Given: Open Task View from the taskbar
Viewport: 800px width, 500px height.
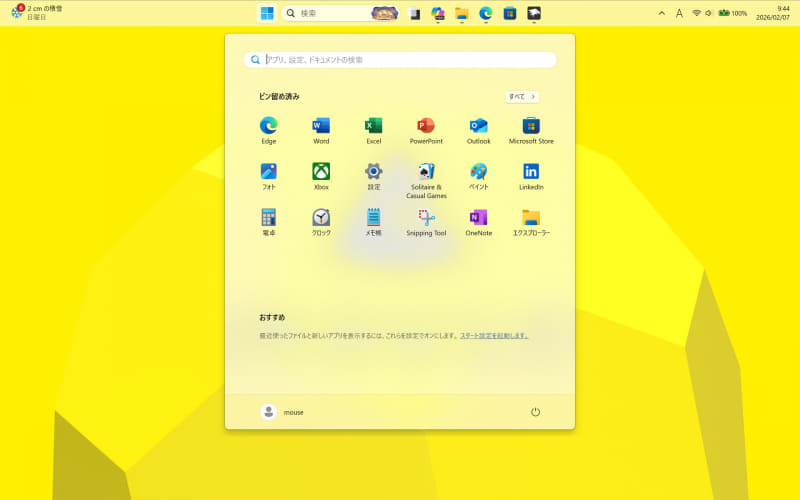Looking at the screenshot, I should click(x=414, y=14).
